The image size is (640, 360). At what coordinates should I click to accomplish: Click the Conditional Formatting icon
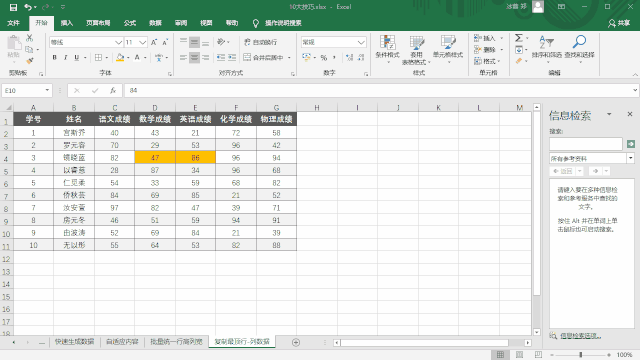387,42
